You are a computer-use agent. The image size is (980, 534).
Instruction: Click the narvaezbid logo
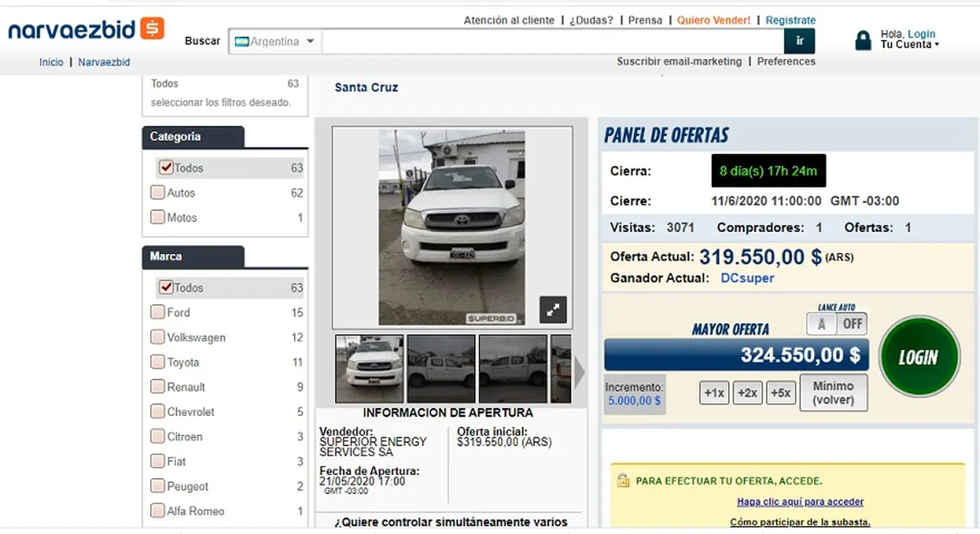(x=86, y=29)
